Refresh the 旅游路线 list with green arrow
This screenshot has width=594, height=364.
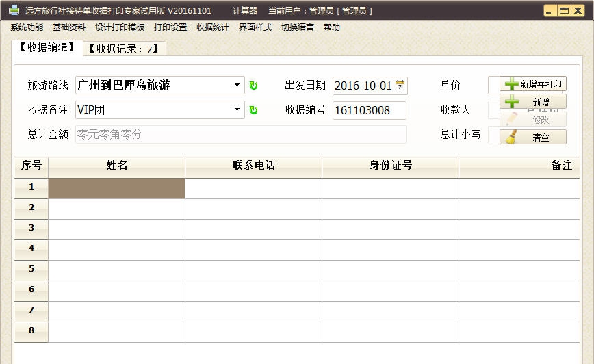[253, 86]
